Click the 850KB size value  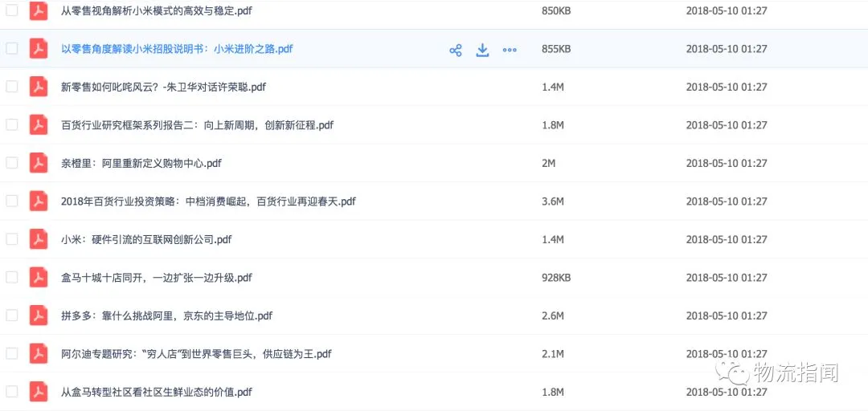tap(556, 10)
